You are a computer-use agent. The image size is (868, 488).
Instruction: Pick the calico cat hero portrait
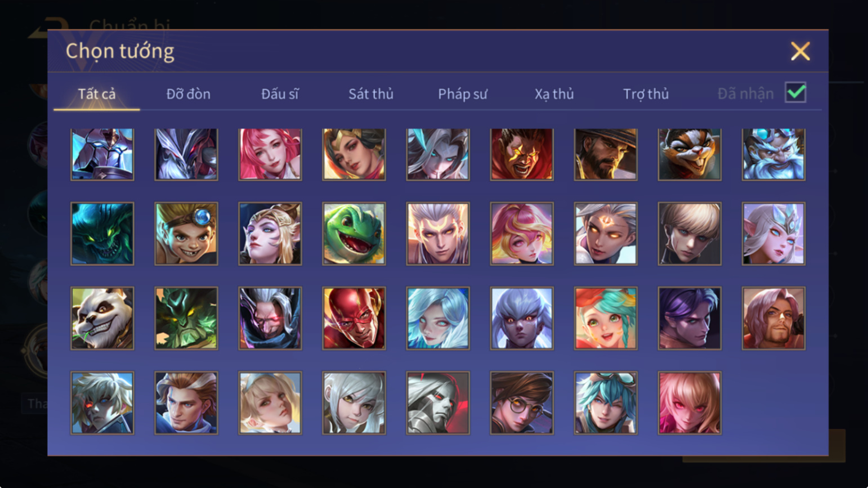(x=690, y=154)
